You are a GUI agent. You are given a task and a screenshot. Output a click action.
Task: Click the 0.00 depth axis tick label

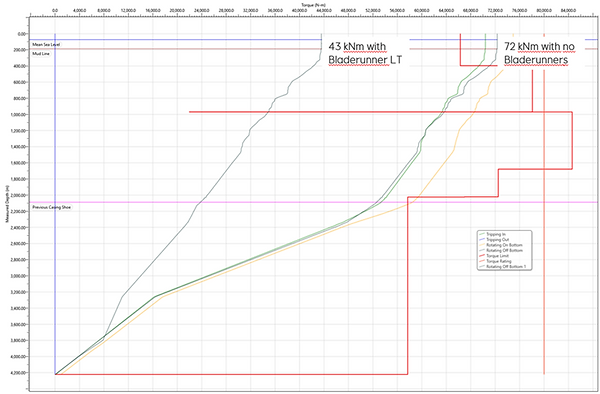click(x=21, y=34)
